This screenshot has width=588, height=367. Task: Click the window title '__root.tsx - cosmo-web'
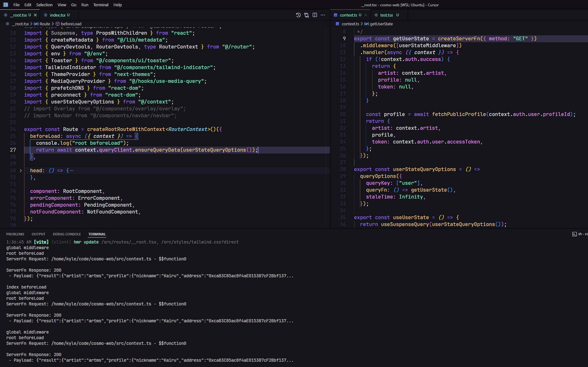tap(400, 5)
